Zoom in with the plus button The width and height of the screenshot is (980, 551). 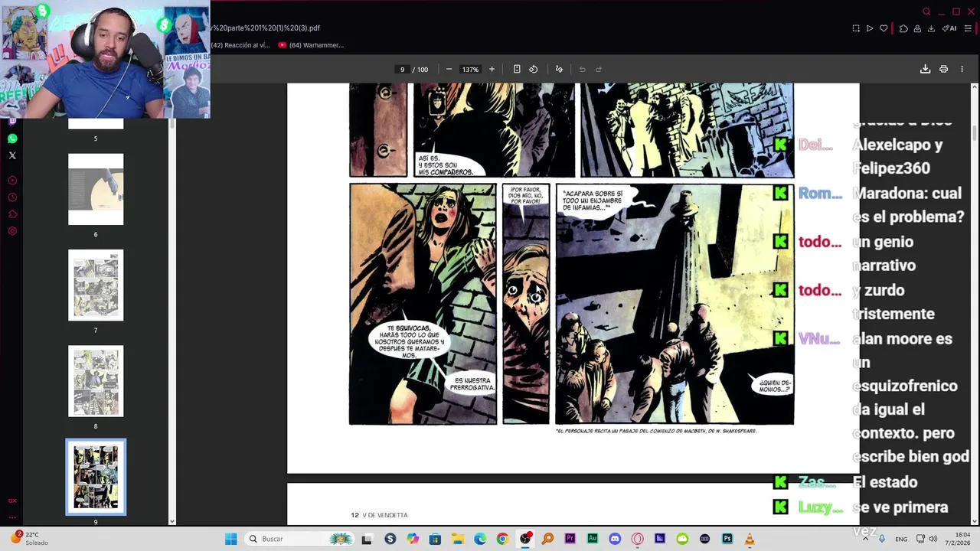point(492,69)
